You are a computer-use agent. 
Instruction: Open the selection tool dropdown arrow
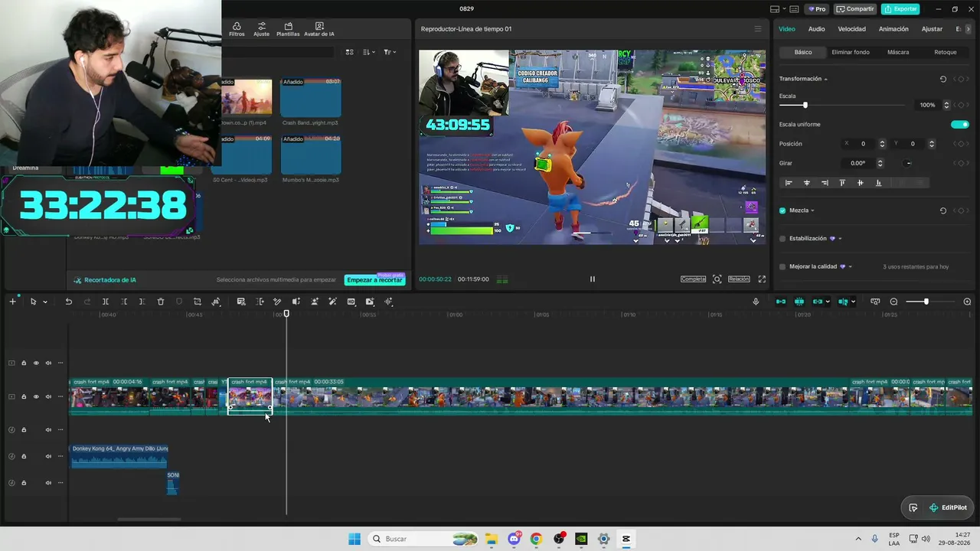coord(45,302)
